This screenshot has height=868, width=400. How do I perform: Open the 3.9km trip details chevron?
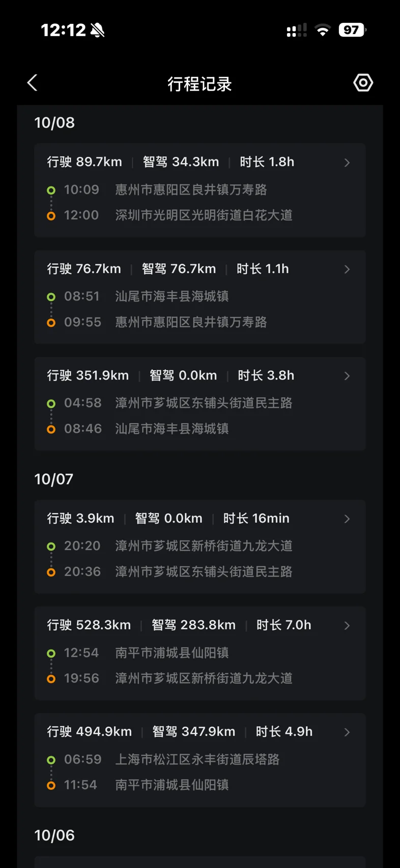click(x=347, y=519)
